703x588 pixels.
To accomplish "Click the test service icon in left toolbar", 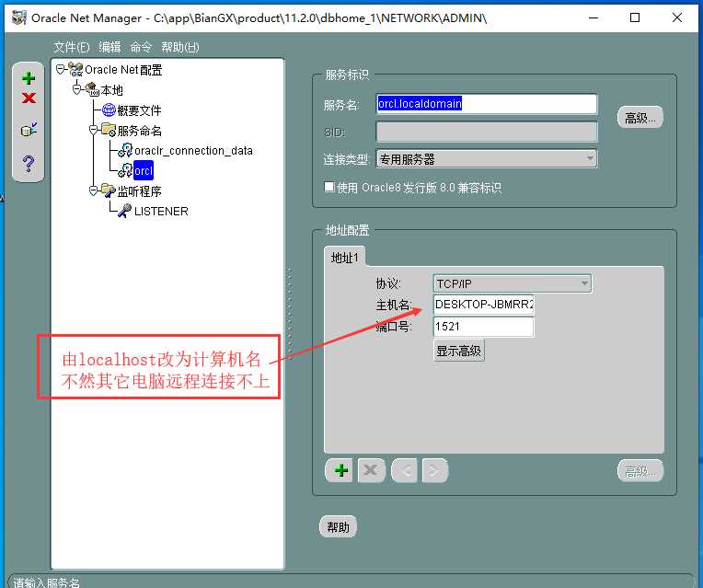I will click(x=29, y=130).
